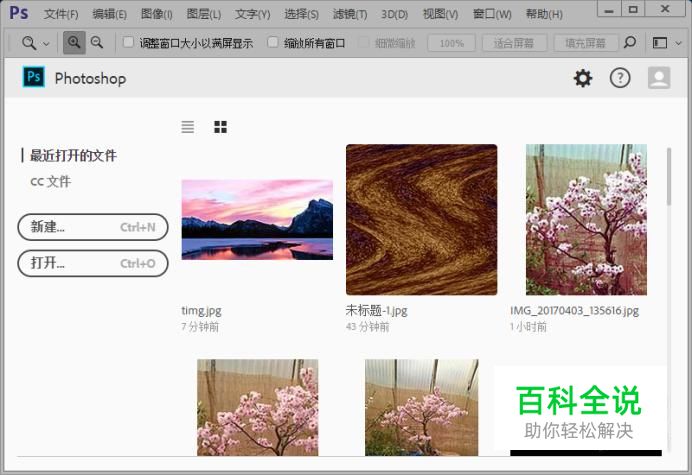Enable 调整窗口大小以满屏显示 checkbox
This screenshot has height=475, width=692.
128,42
